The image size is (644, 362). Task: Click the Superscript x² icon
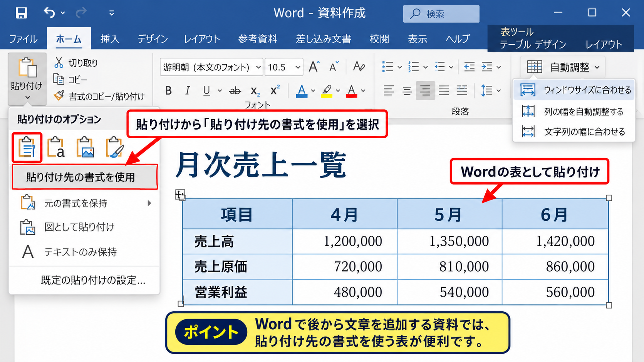275,90
